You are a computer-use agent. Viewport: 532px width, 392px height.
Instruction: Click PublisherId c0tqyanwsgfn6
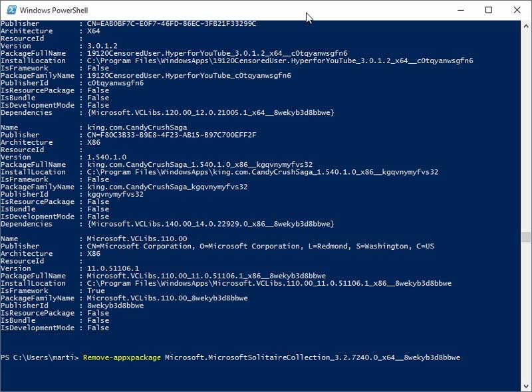coord(115,83)
